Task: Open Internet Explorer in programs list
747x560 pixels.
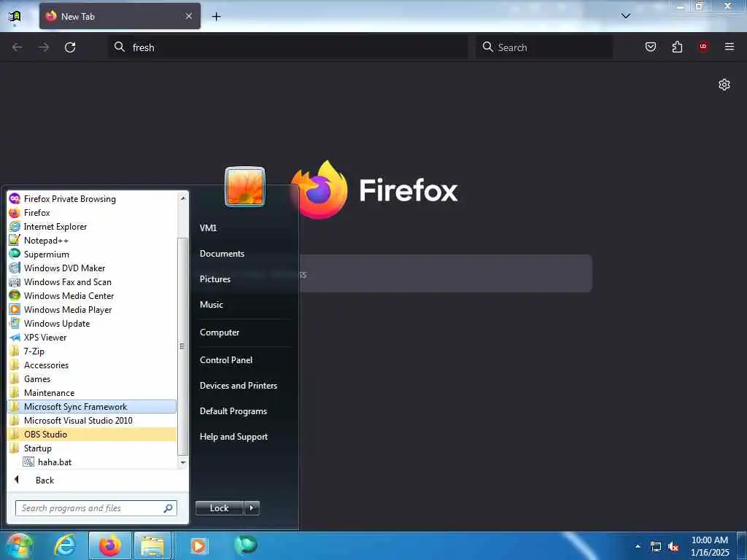Action: coord(93,227)
